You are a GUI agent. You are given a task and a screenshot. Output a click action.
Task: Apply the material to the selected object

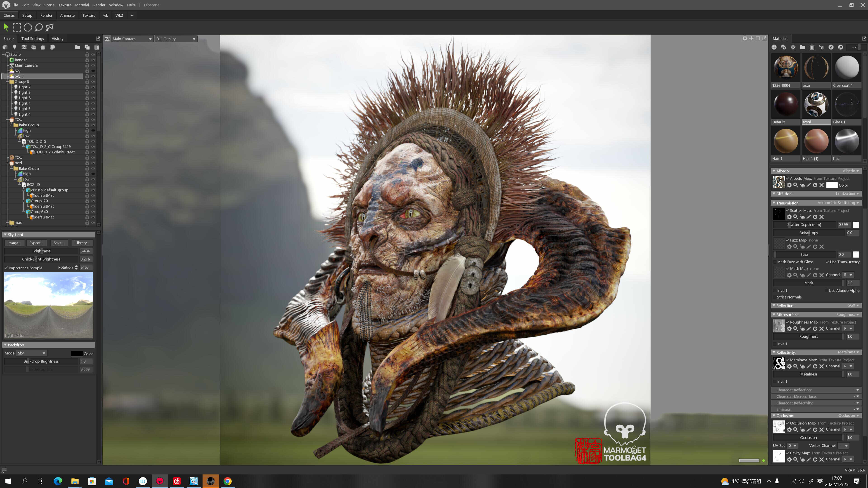click(x=821, y=47)
